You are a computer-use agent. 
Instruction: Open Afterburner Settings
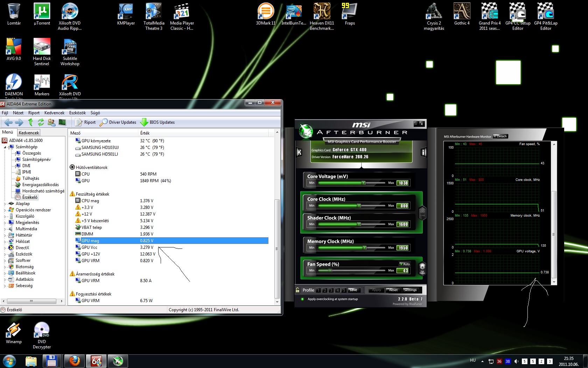410,290
